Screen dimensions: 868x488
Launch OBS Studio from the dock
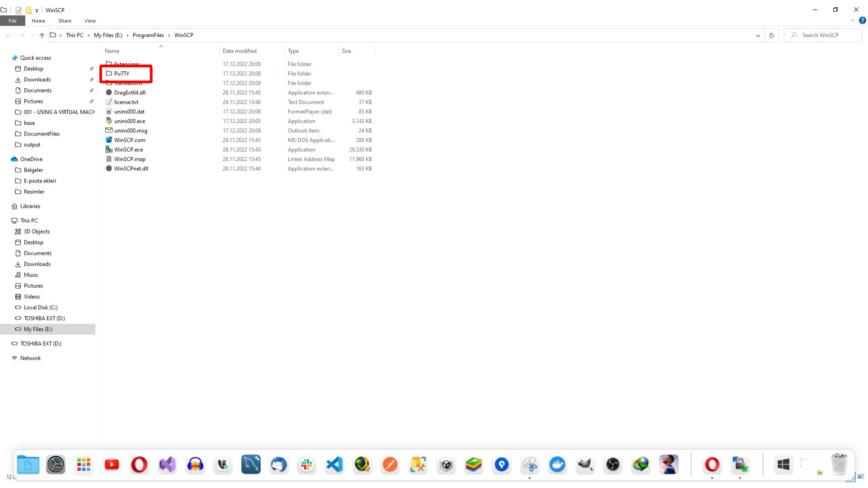coord(613,465)
